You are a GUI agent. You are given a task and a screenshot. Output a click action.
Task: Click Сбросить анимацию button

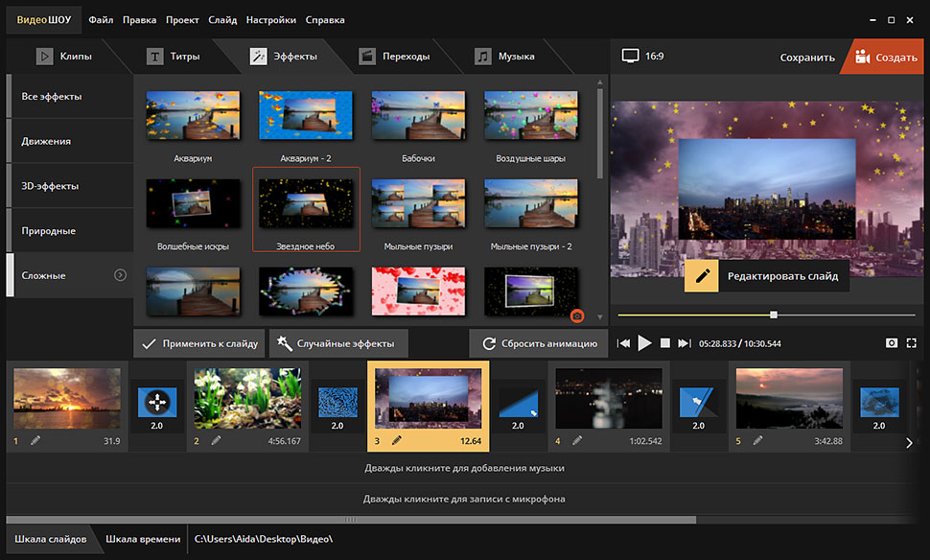click(539, 343)
